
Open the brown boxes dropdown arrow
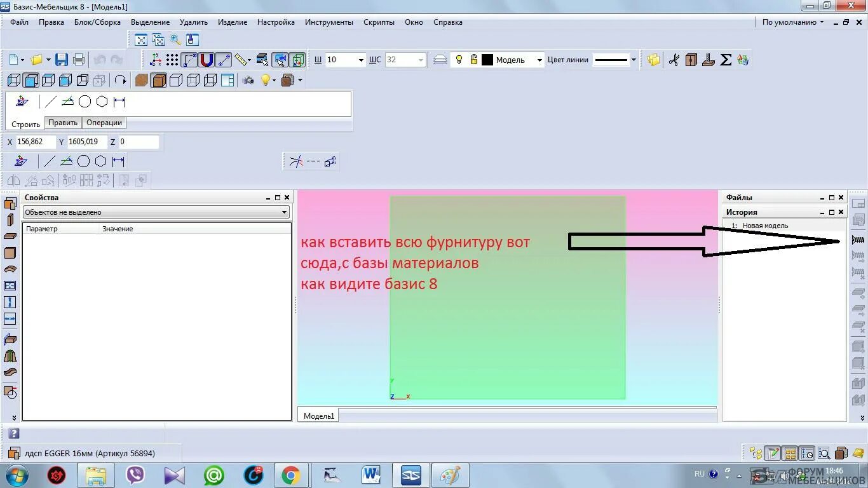pos(300,80)
